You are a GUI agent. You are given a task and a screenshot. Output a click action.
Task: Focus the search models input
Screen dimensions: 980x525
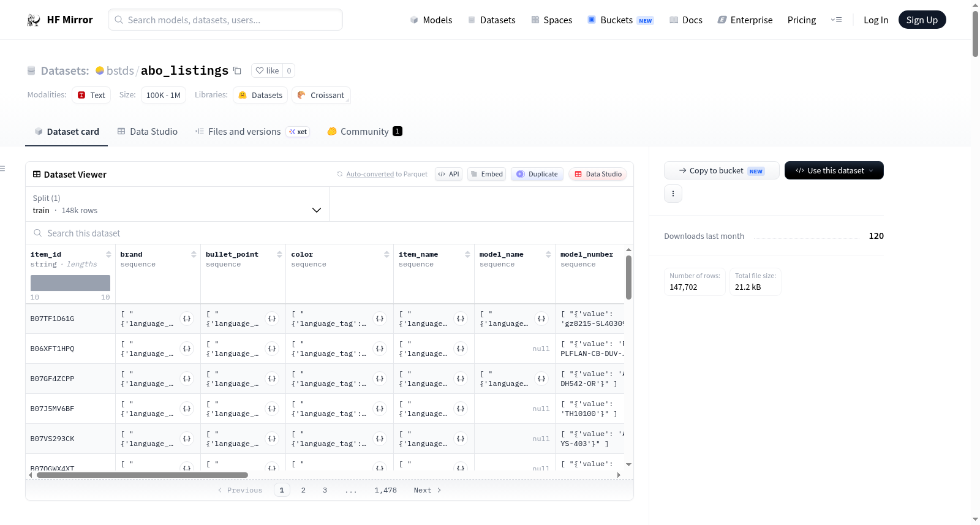click(225, 20)
